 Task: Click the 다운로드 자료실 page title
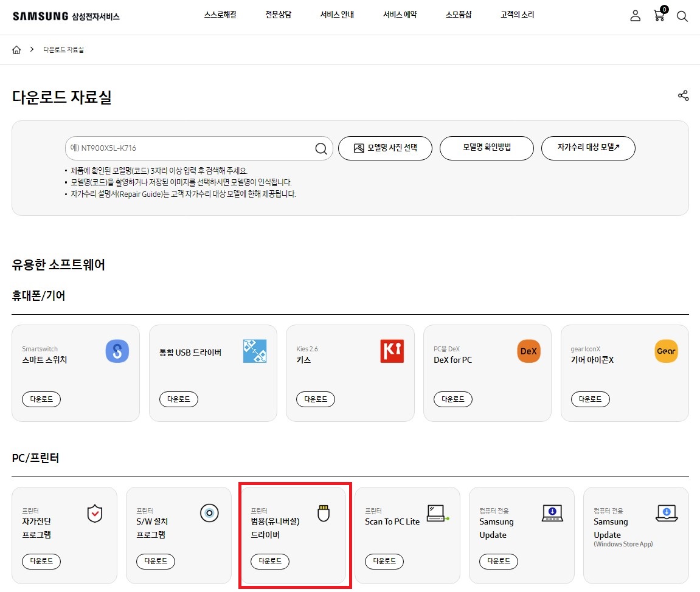point(61,97)
